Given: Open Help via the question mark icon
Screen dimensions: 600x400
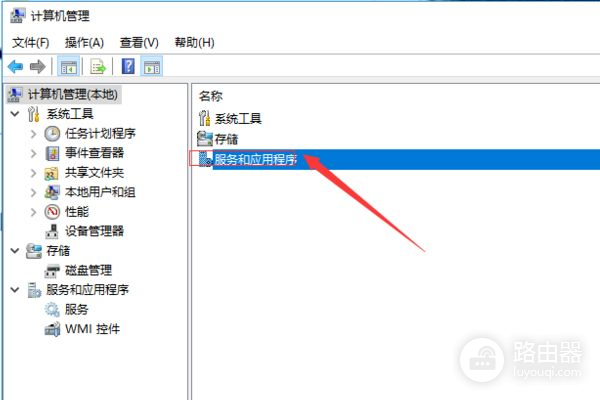Looking at the screenshot, I should 128,67.
